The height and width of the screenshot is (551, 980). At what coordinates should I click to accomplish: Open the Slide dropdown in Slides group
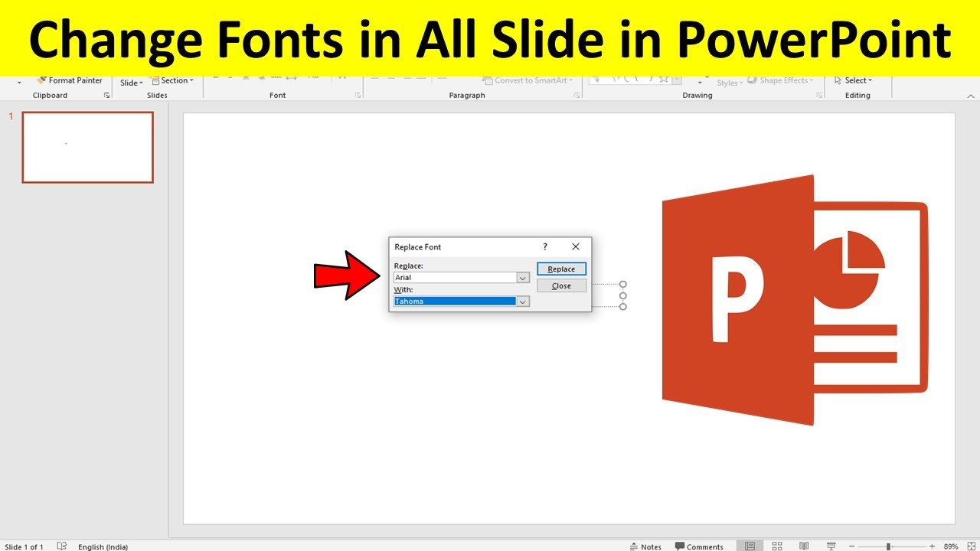132,83
